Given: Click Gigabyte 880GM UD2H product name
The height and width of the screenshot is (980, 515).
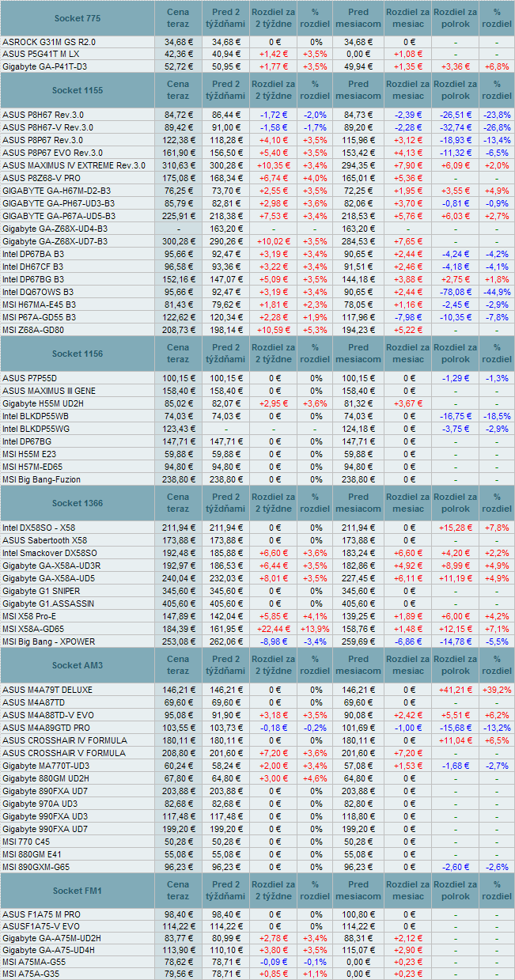Looking at the screenshot, I should pos(44,778).
